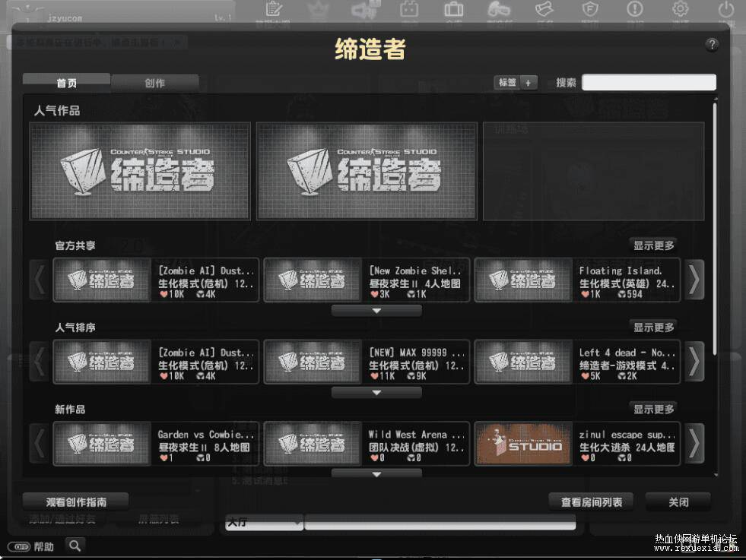This screenshot has height=560, width=746.
Task: Click the help question mark icon
Action: (712, 45)
